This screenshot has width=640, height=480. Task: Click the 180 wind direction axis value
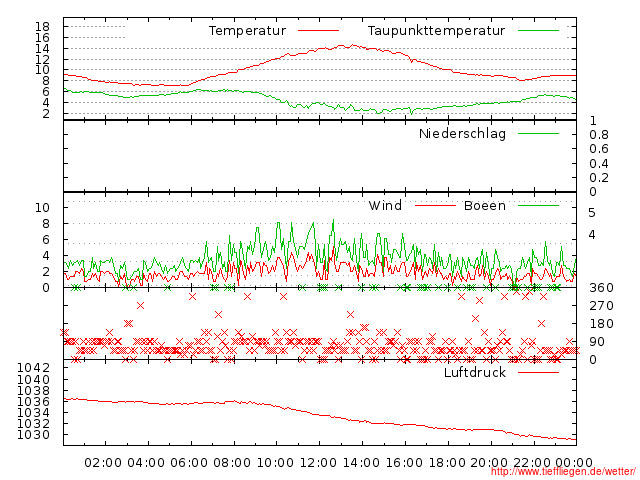pyautogui.click(x=601, y=324)
